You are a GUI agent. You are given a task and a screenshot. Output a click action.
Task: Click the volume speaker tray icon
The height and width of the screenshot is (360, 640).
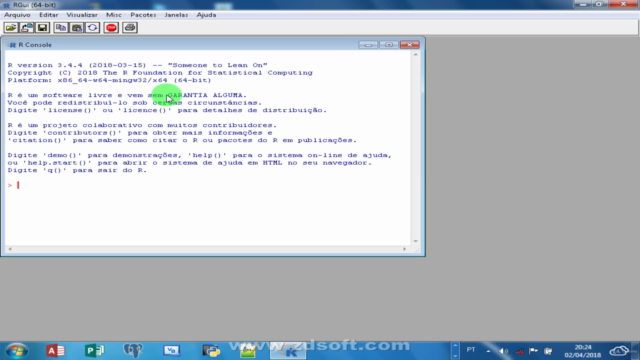(503, 351)
